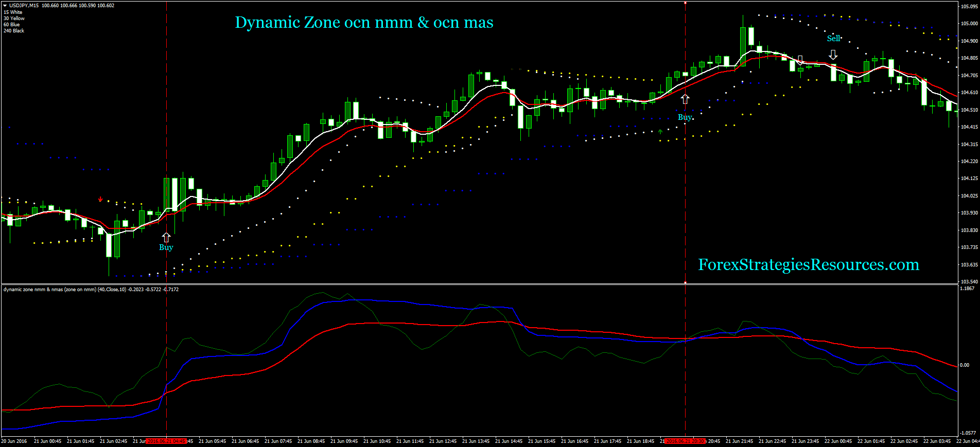Click the 103.830 price level on the scale
Screen dimensions: 980x447
(969, 230)
